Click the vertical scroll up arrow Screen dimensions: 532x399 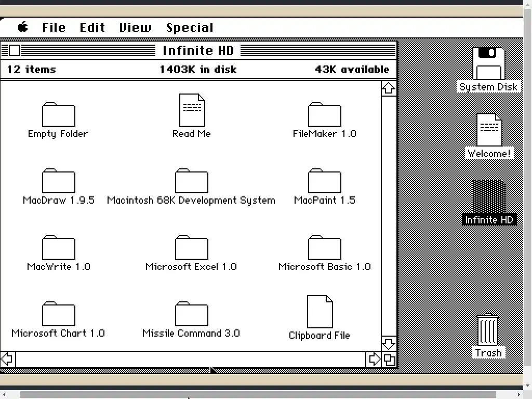(389, 88)
